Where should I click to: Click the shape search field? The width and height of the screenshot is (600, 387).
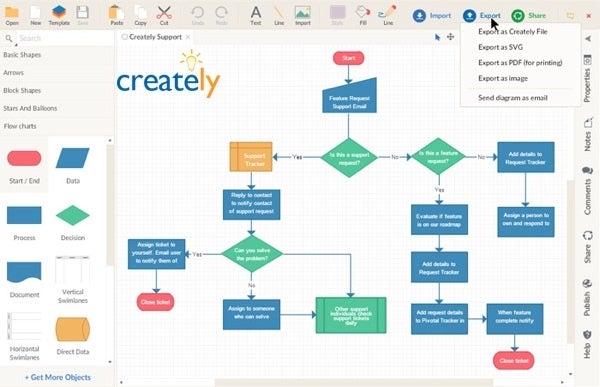61,38
